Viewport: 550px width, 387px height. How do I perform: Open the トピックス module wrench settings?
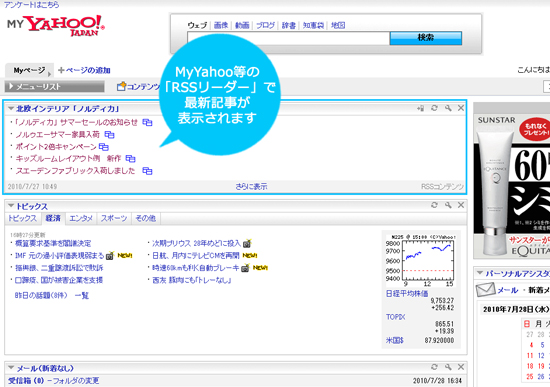(448, 205)
